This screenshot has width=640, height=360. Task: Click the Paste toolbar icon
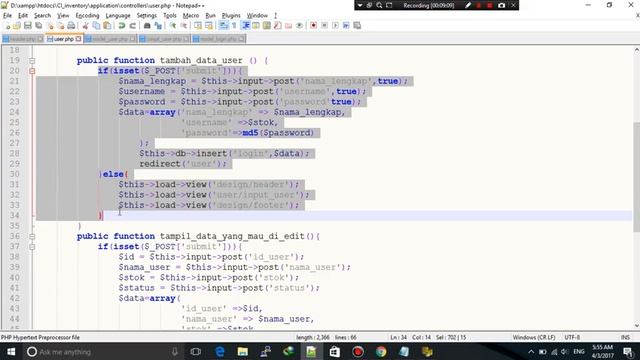click(107, 26)
